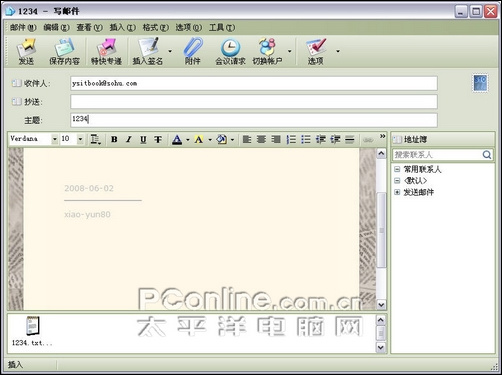Click the 抄送 CC button

click(x=27, y=102)
